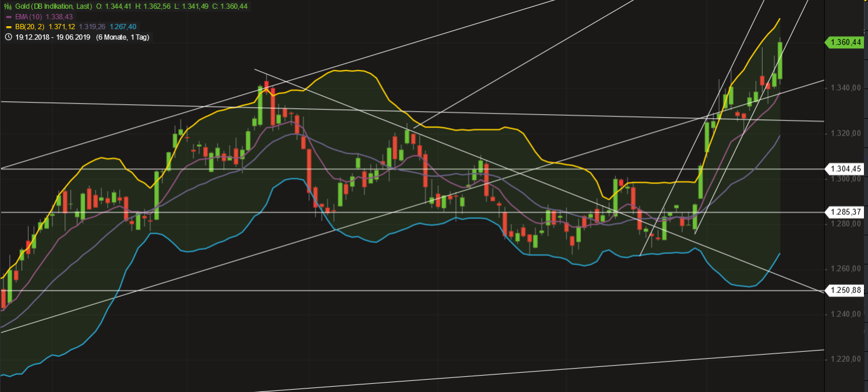Select the horizontal line price label 1.285,37
This screenshot has height=392, width=868.
844,212
